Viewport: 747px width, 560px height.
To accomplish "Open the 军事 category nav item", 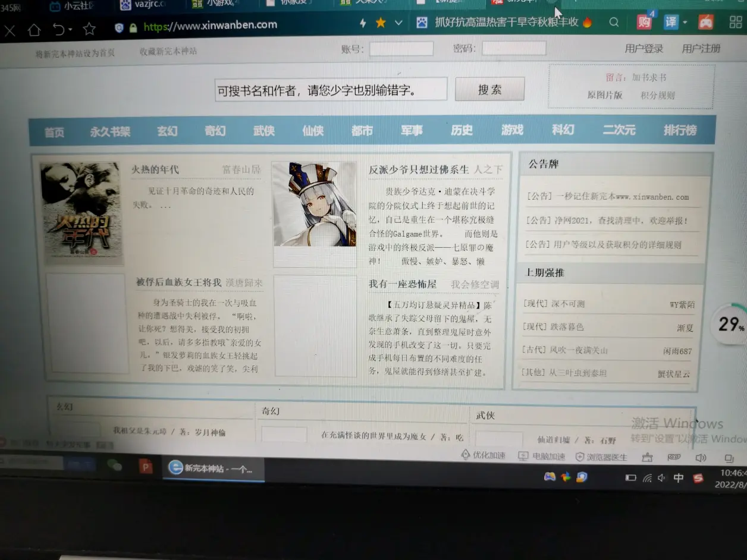I will point(412,130).
